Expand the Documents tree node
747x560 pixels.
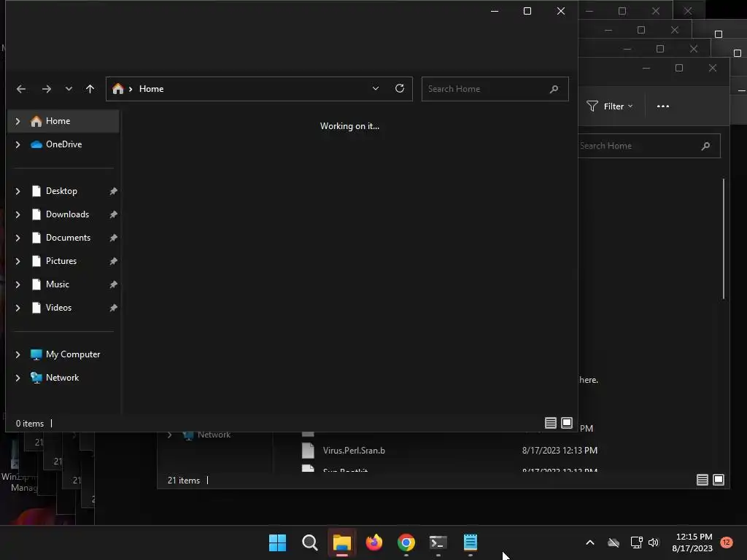(18, 238)
